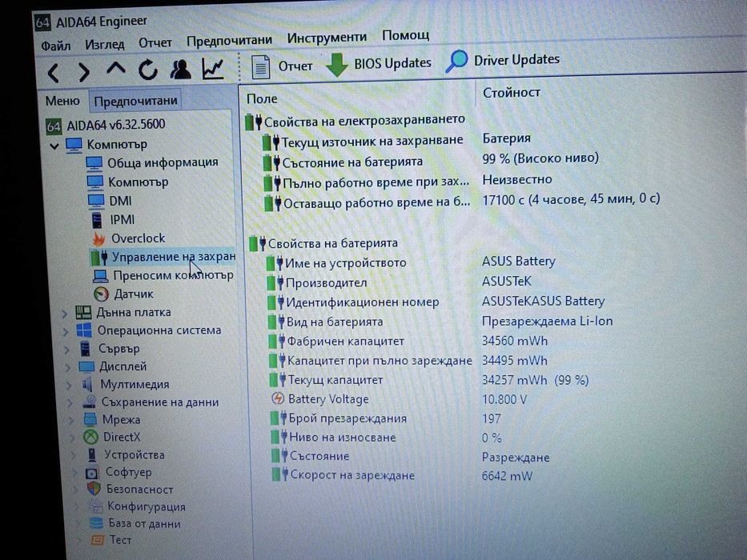
Task: Click the Съхранение на данни drive icon
Action: [x=89, y=402]
